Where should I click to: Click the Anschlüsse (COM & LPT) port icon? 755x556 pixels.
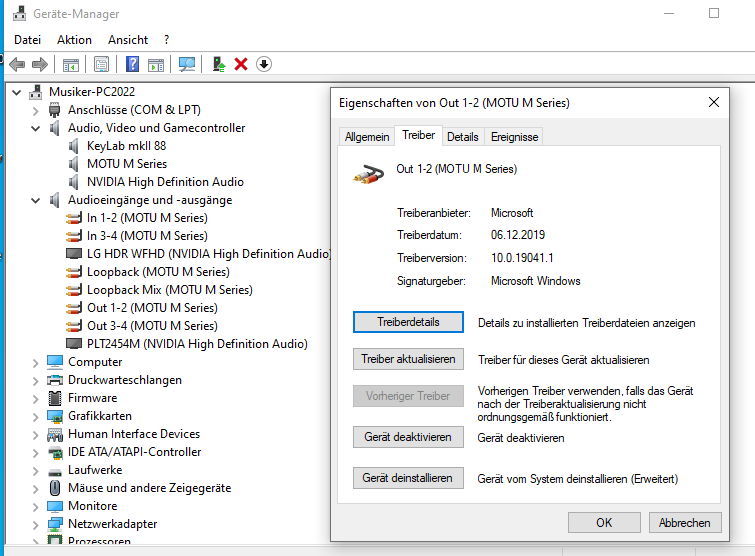[x=54, y=110]
